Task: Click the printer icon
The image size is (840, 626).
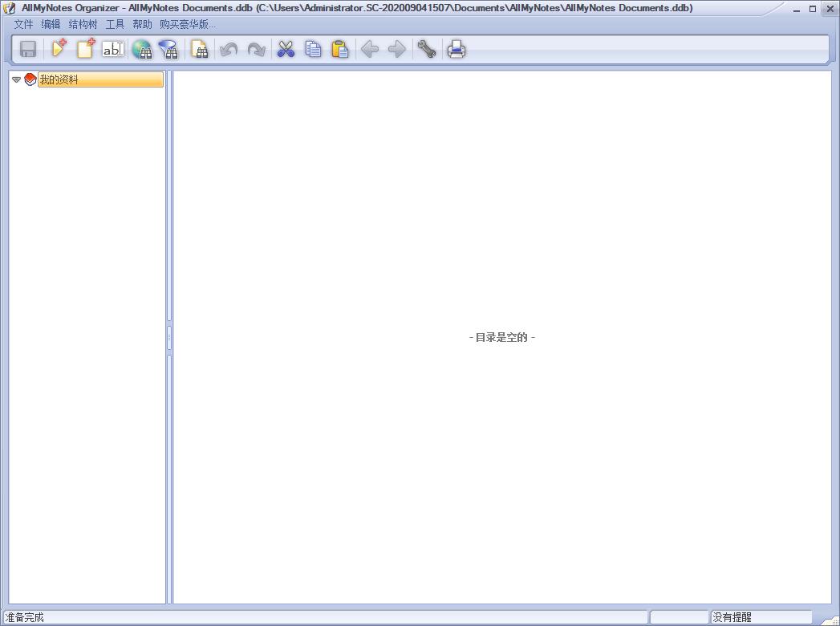Action: pyautogui.click(x=456, y=50)
